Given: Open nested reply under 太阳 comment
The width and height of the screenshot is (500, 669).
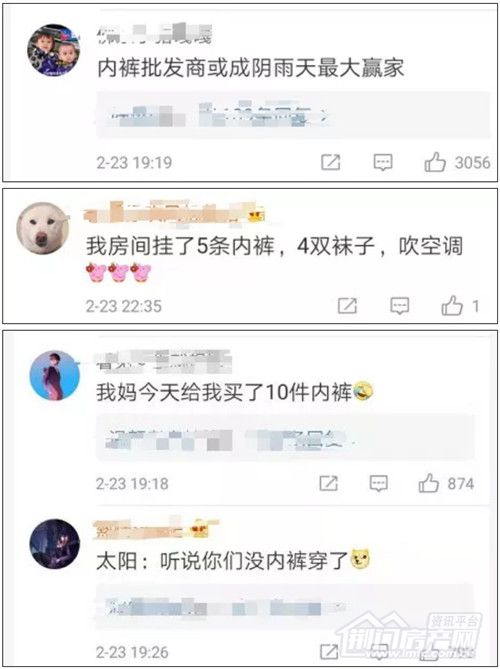Looking at the screenshot, I should click(x=285, y=606).
